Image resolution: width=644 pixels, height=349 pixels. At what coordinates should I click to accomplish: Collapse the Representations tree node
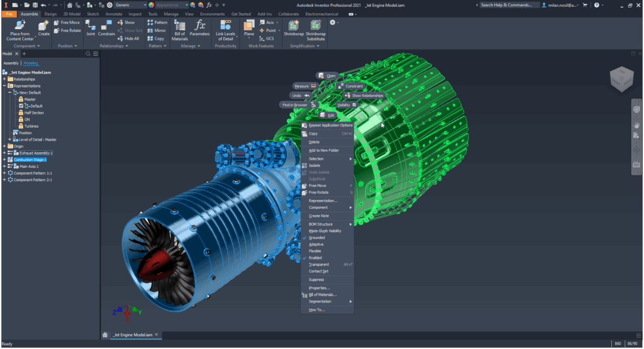coord(4,86)
